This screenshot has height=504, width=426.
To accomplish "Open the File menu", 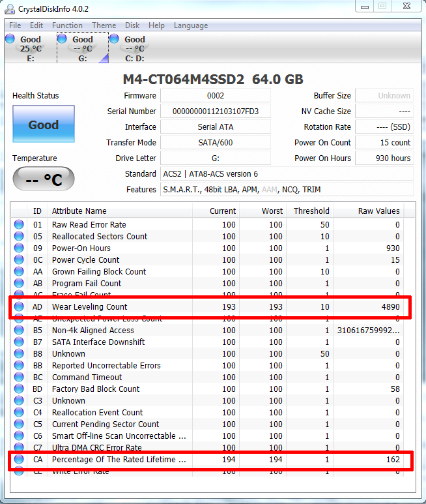I will pyautogui.click(x=15, y=25).
